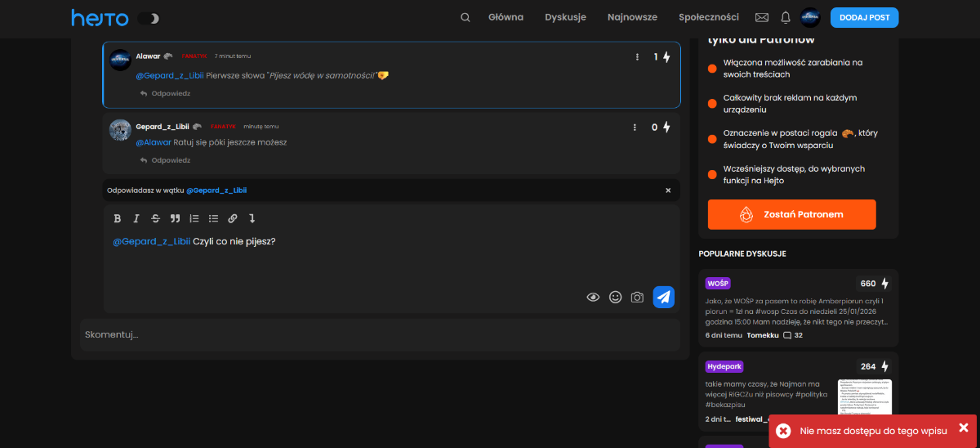The image size is (980, 448).
Task: Upvote Alawar's comment with lightning bolt
Action: point(666,57)
